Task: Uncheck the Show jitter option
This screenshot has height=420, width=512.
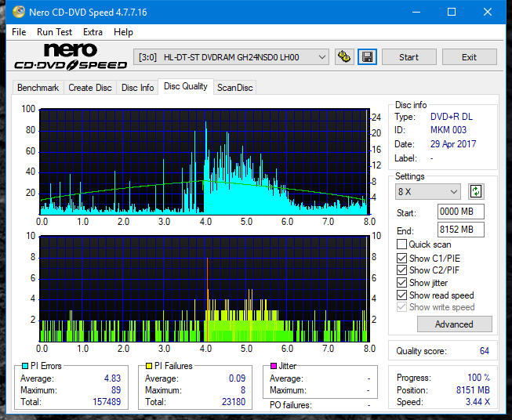Action: 401,283
